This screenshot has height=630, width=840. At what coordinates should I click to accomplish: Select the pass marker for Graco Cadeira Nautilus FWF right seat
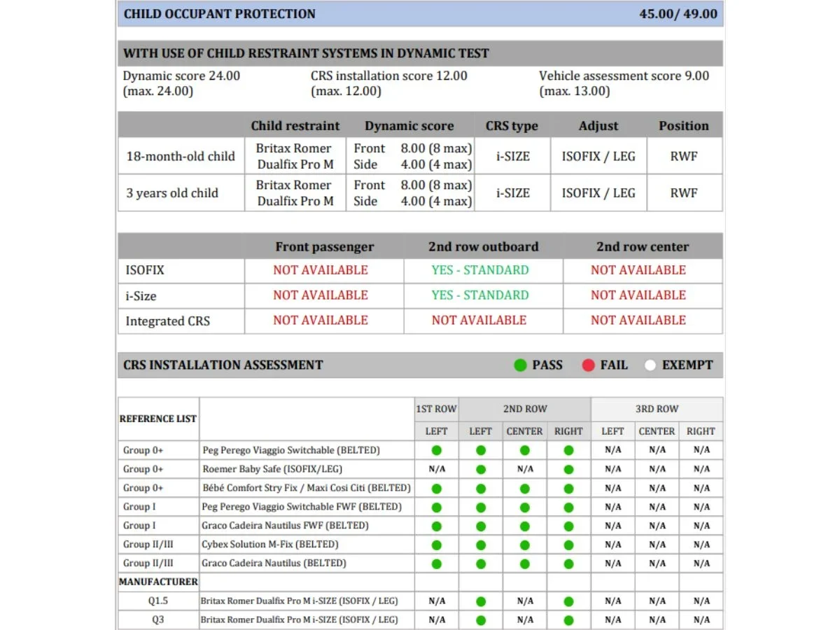coord(568,526)
